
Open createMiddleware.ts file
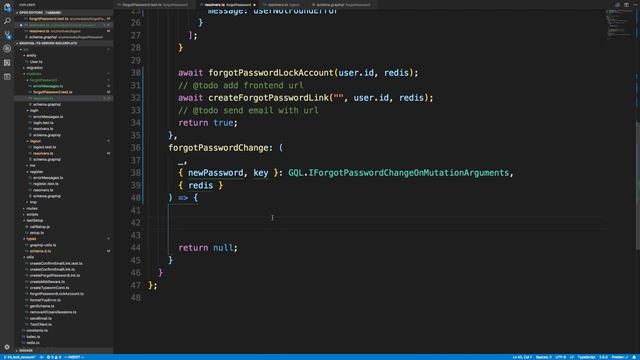47,282
